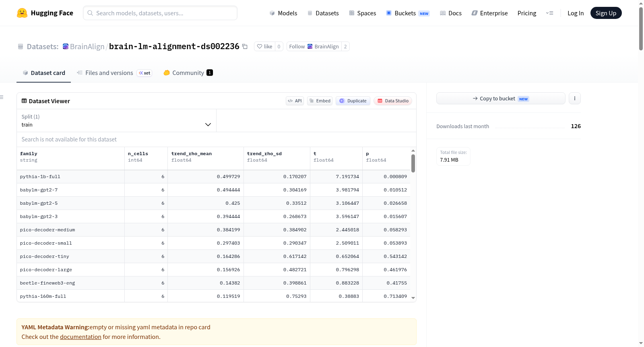Visit the Enterprise page

(x=489, y=13)
